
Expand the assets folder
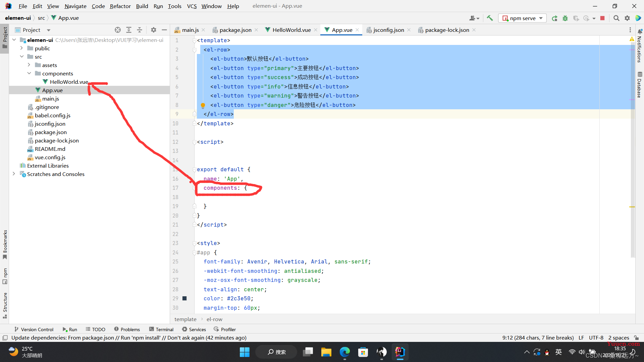point(29,65)
